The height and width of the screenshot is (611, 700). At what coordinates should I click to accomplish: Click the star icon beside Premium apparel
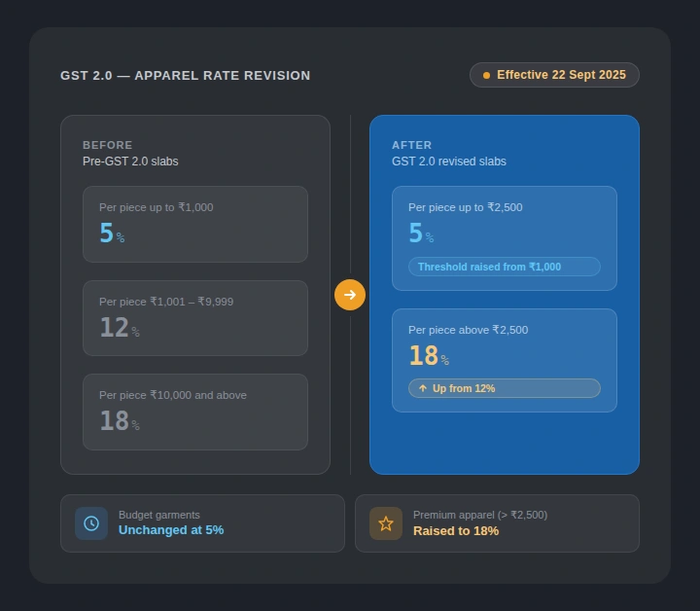[x=386, y=523]
